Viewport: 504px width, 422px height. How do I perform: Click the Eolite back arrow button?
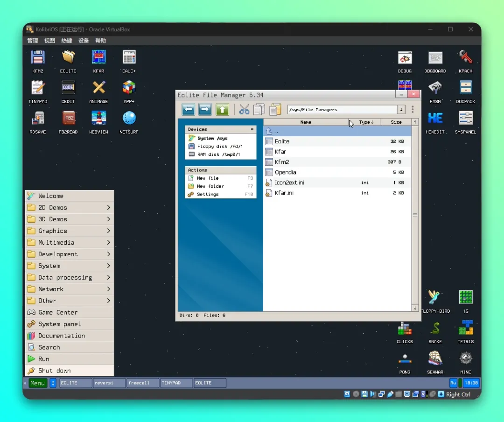(189, 109)
